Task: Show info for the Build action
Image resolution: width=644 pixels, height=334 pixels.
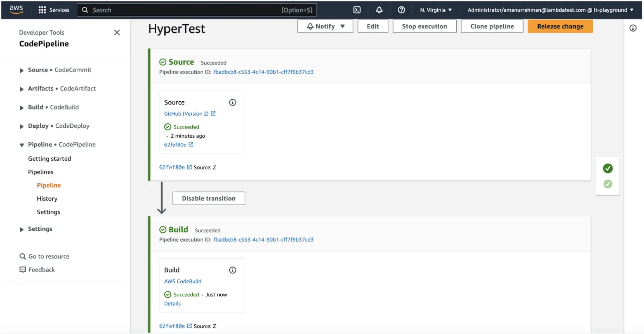Action: point(233,270)
